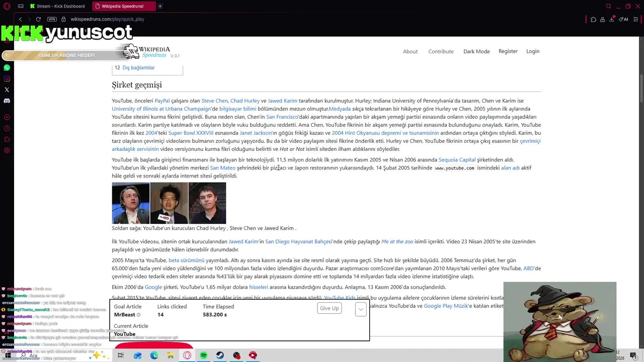Follow the PayPal link

(x=162, y=101)
